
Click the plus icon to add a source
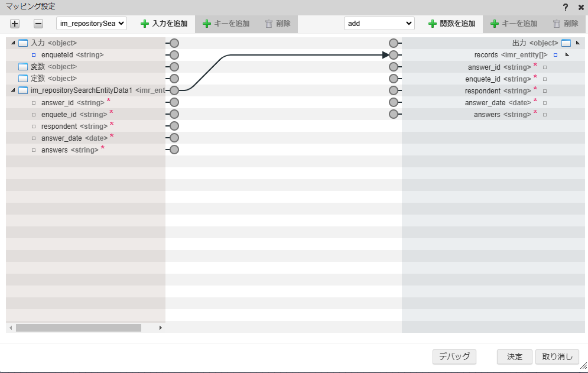(15, 23)
